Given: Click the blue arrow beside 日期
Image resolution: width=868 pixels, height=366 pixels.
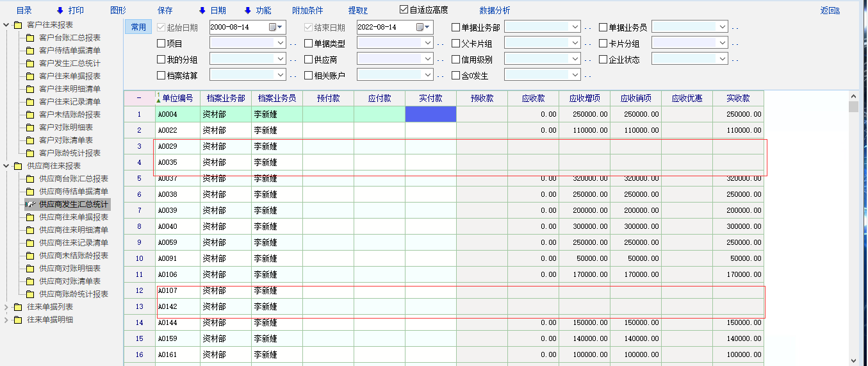Looking at the screenshot, I should pos(202,10).
